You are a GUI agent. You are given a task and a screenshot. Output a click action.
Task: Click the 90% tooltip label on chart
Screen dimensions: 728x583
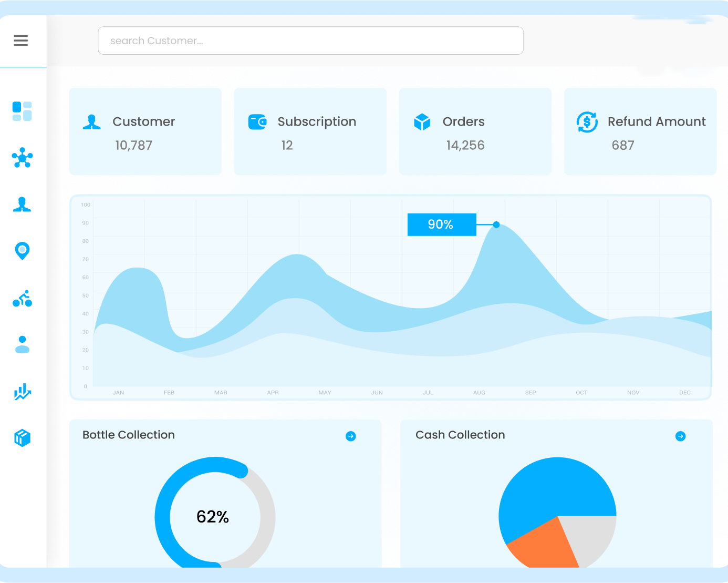pyautogui.click(x=441, y=224)
